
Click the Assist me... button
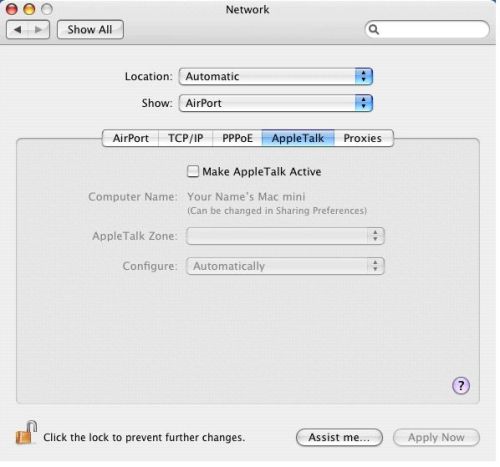pyautogui.click(x=339, y=437)
